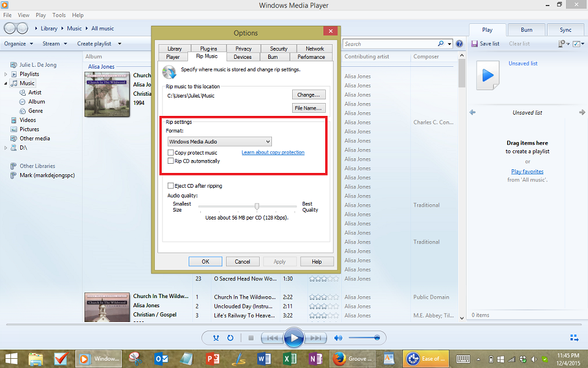Image resolution: width=588 pixels, height=368 pixels.
Task: Open the search options dropdown arrow
Action: (449, 44)
